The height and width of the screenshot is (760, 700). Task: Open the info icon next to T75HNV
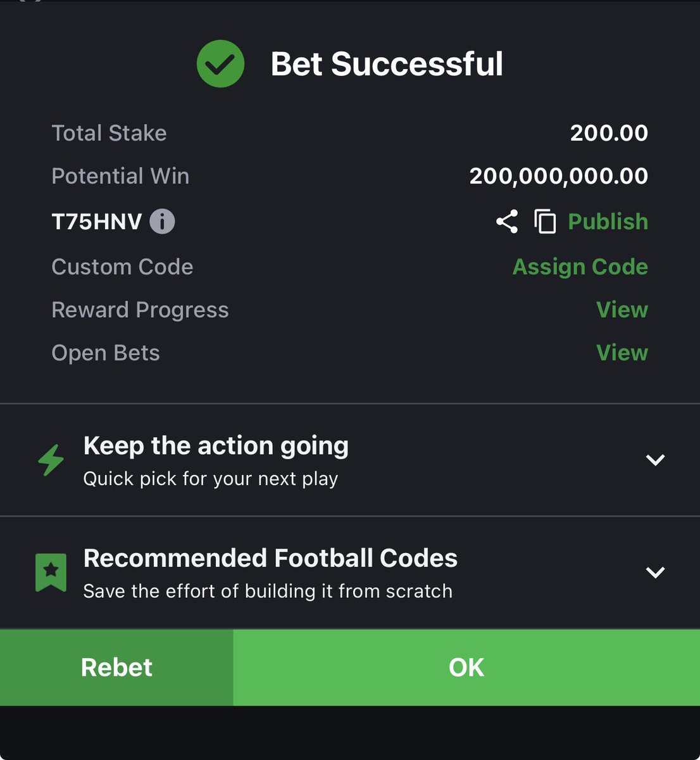tap(162, 222)
